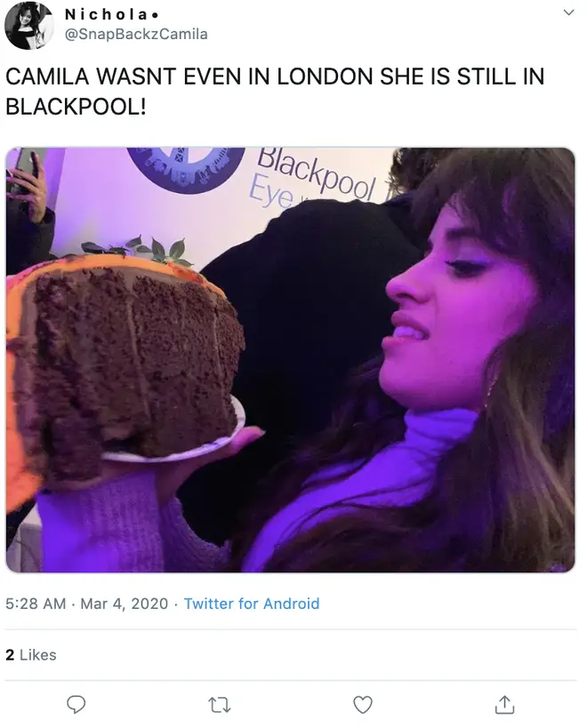Open Nichola's profile picture avatar
The width and height of the screenshot is (587, 728).
point(28,26)
